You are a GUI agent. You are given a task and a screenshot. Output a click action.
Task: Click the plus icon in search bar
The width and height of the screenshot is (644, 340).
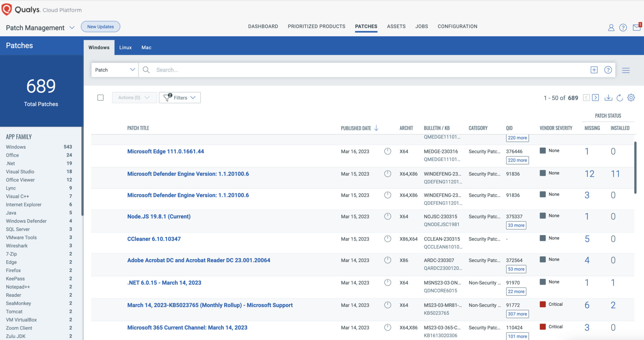(594, 70)
